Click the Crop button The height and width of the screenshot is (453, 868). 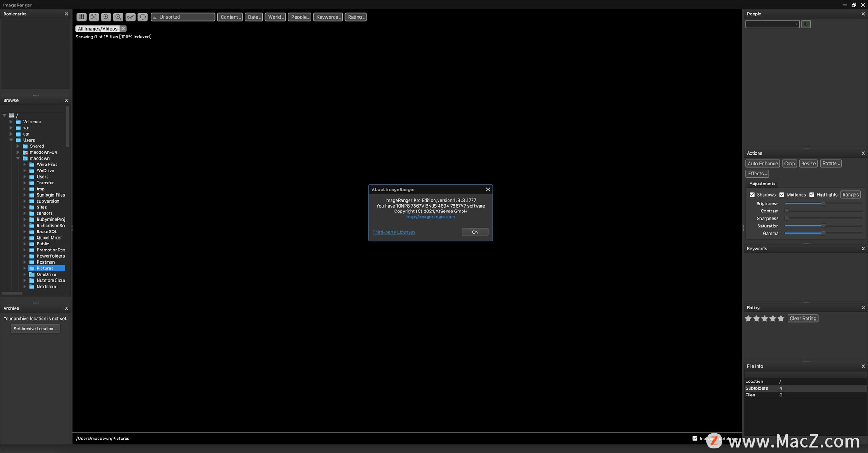pos(789,164)
